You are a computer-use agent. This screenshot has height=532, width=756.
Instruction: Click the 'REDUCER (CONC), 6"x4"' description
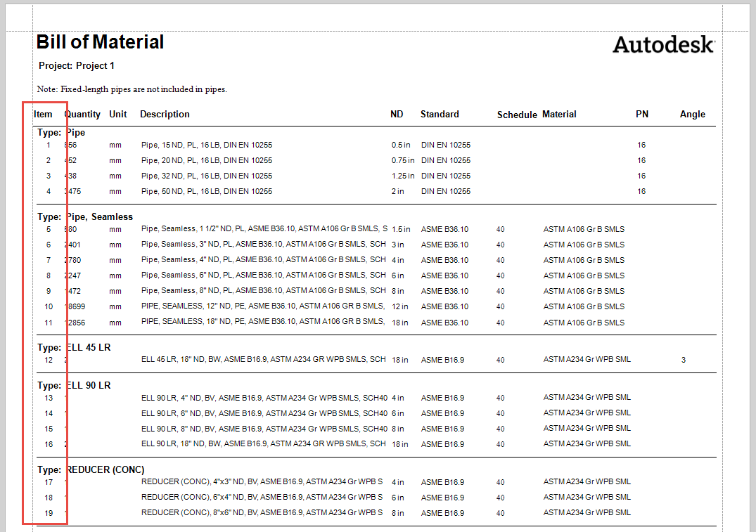pos(262,498)
